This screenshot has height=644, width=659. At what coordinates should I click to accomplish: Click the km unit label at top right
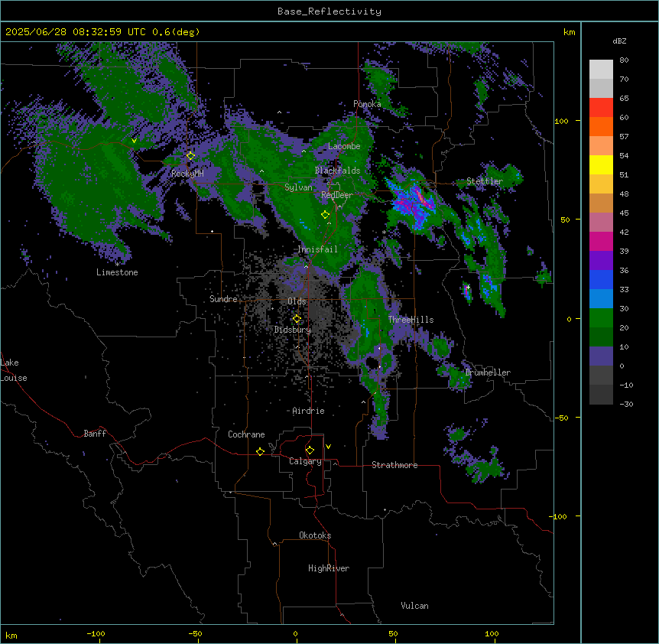(x=569, y=32)
